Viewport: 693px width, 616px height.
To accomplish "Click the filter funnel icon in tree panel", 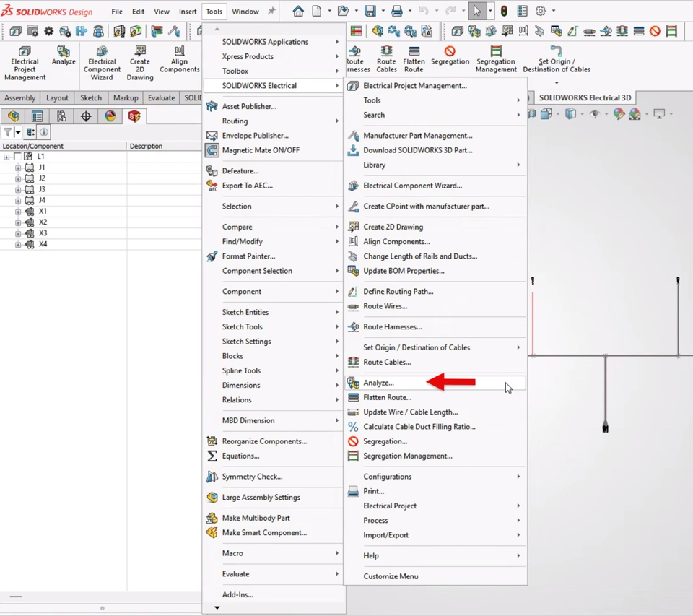I will coord(7,131).
